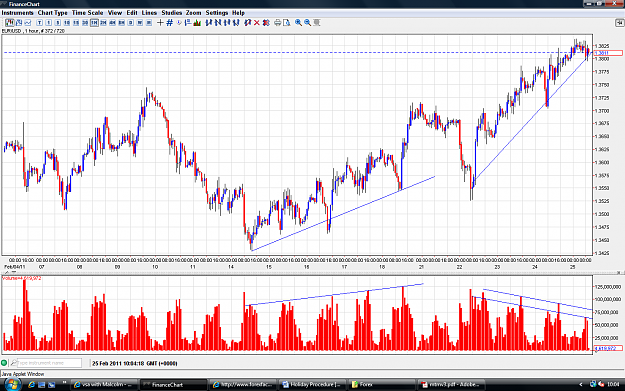Open the Edit menu
This screenshot has height=391, width=625.
[x=132, y=13]
